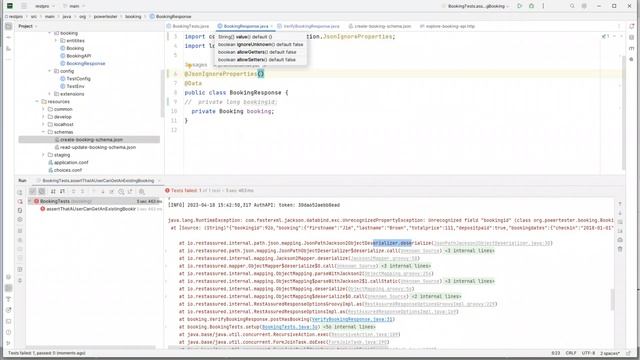The height and width of the screenshot is (360, 640).
Task: Collapse BookingTests node in test results tree
Action: pyautogui.click(x=30, y=201)
